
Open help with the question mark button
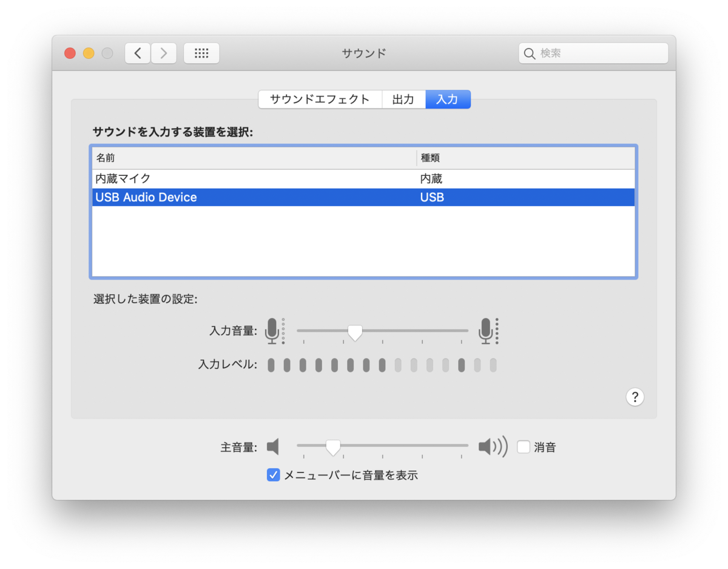[635, 397]
